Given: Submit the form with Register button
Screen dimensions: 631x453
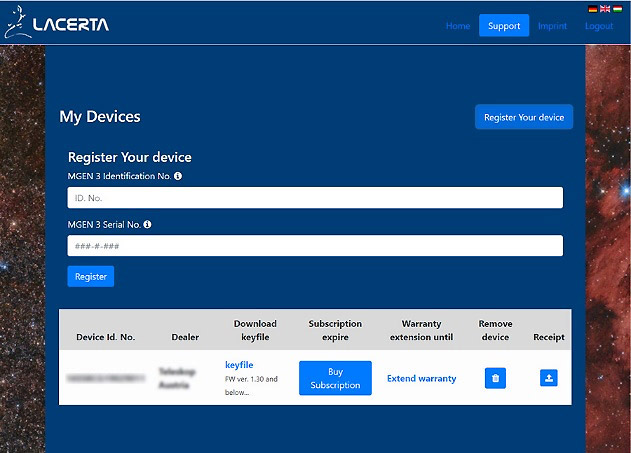Looking at the screenshot, I should [91, 276].
